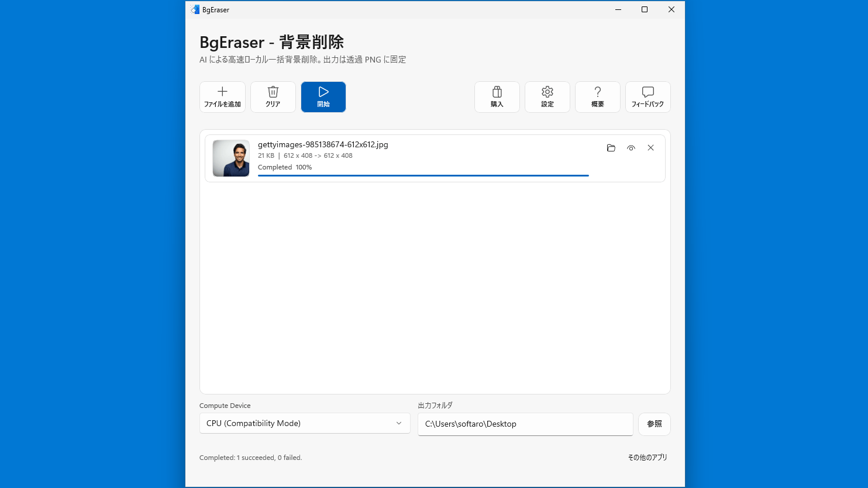868x488 pixels.
Task: Remove gettyimages file from the list
Action: pos(650,148)
